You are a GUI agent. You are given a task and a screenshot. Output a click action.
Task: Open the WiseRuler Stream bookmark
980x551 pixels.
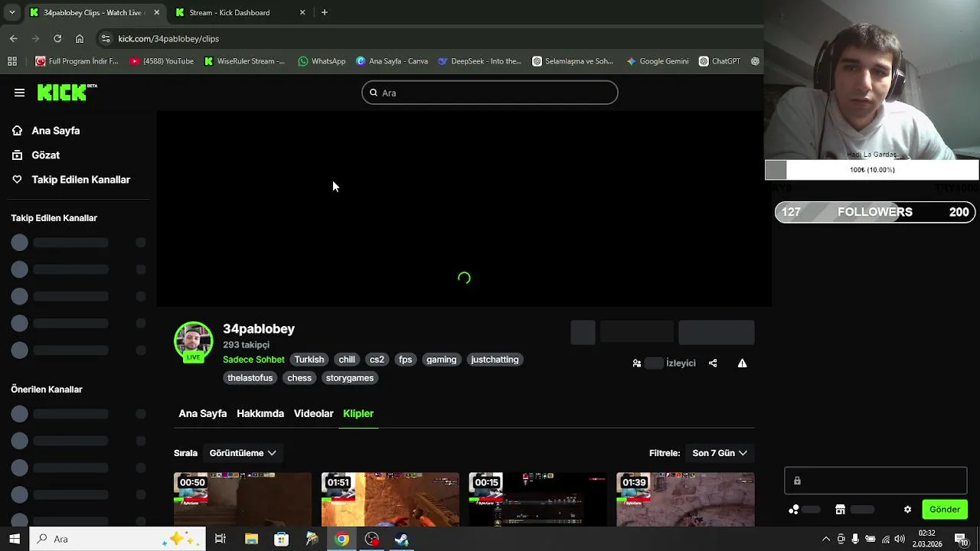245,61
